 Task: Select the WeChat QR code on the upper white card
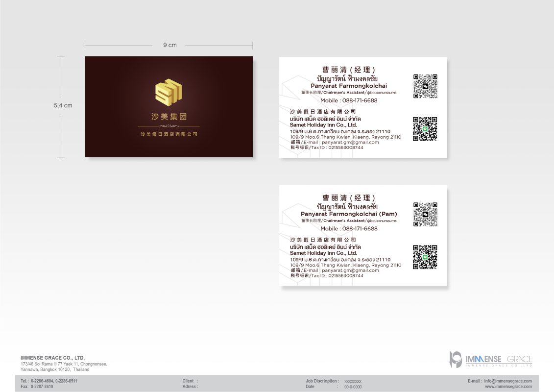pos(425,86)
